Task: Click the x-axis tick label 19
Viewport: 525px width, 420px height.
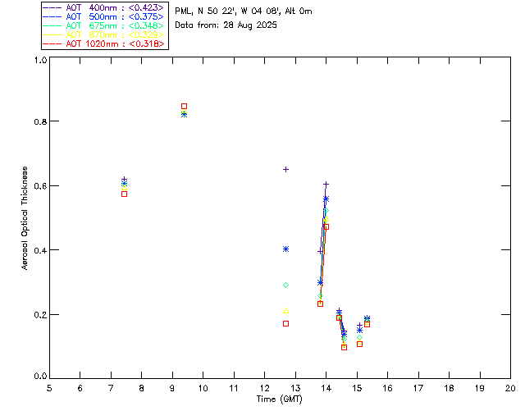Action: click(480, 388)
